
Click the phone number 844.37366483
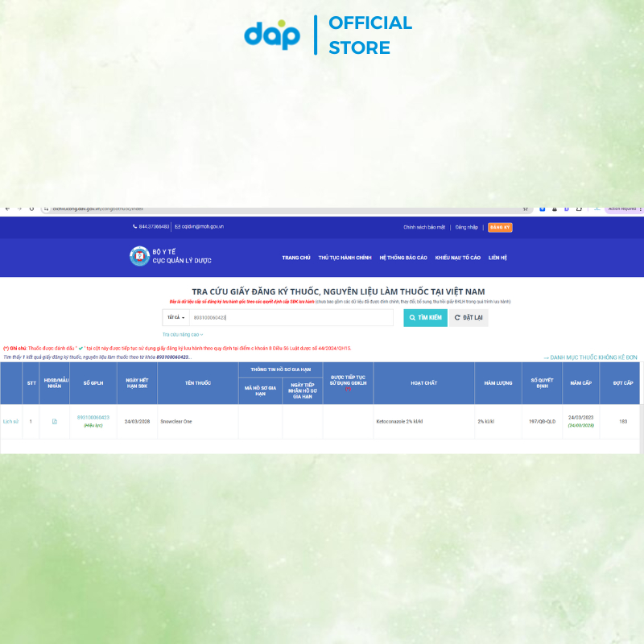151,227
